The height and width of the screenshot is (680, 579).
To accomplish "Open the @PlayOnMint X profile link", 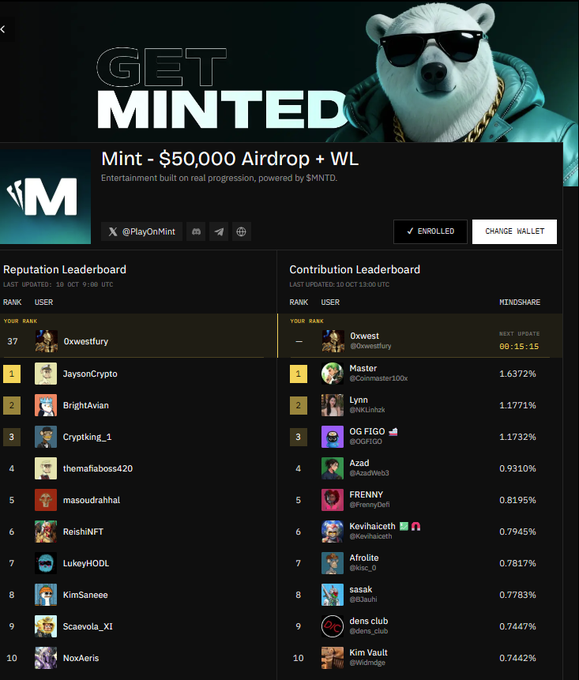I will (x=142, y=232).
